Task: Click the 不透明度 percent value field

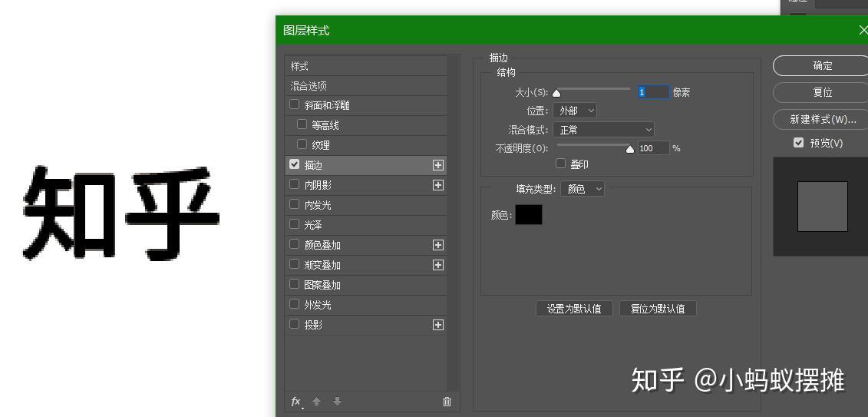Action: point(654,148)
